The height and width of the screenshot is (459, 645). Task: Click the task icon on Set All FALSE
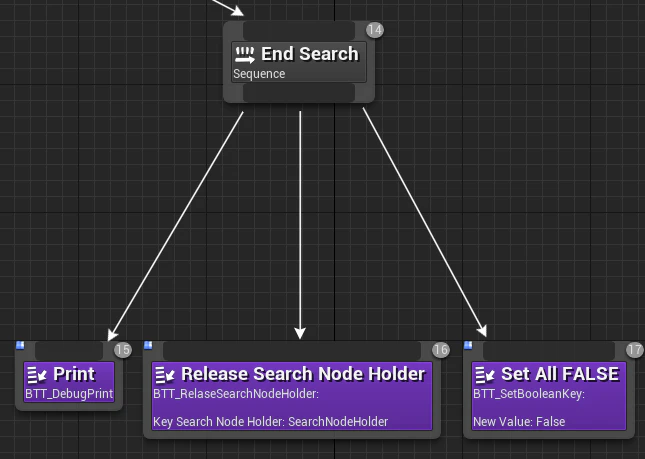[x=485, y=375]
